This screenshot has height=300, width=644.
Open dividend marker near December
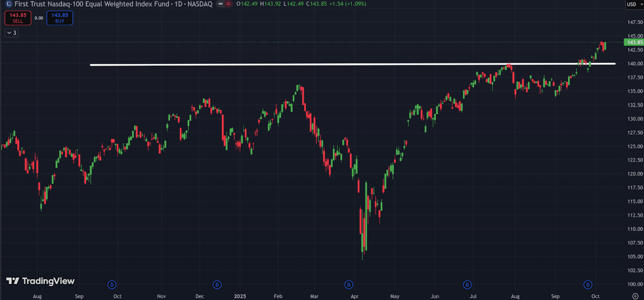(217, 284)
